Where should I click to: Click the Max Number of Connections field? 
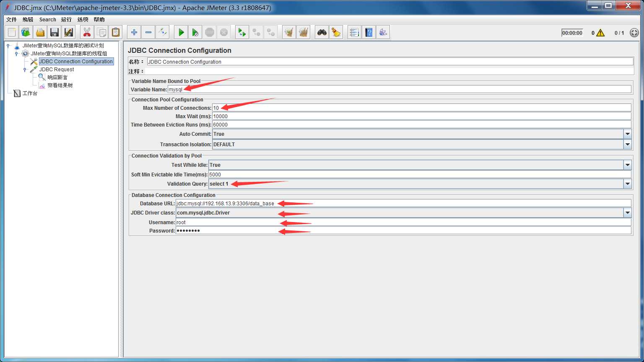coord(421,108)
